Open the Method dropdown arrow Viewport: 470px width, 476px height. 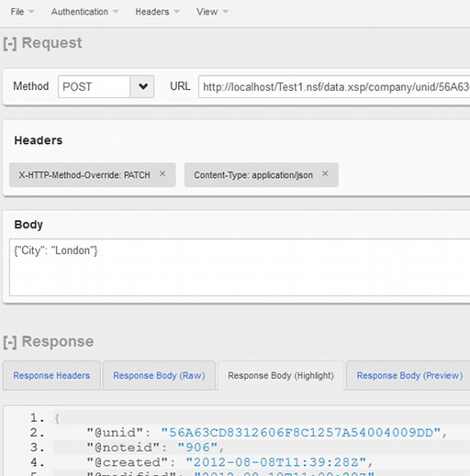[142, 86]
